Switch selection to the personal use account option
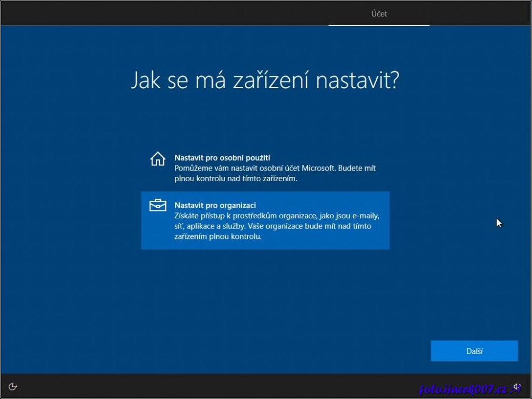The height and width of the screenshot is (399, 532). pos(265,163)
